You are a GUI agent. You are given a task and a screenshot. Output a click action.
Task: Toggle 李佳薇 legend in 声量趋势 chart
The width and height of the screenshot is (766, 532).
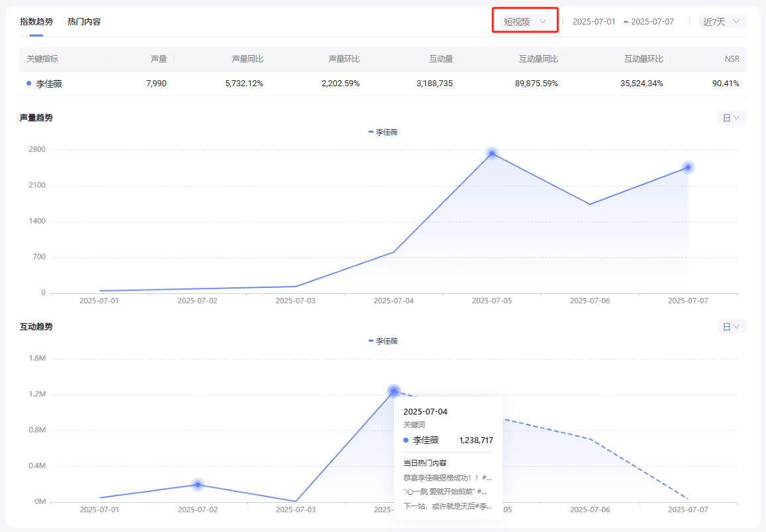click(x=383, y=132)
